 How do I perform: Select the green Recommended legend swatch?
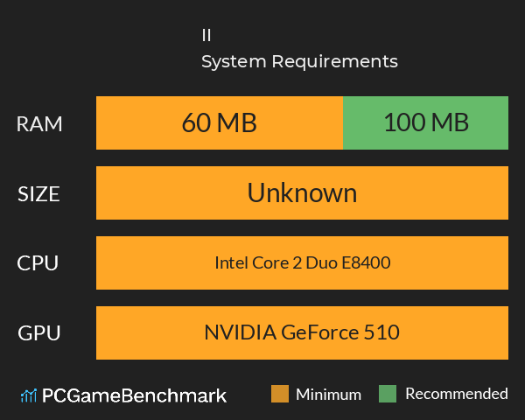(x=388, y=394)
